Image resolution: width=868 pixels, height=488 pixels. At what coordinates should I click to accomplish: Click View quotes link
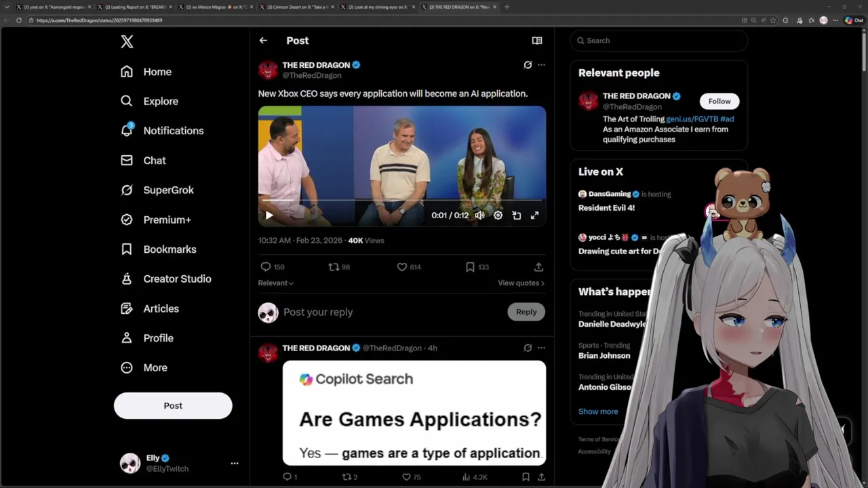click(x=521, y=283)
